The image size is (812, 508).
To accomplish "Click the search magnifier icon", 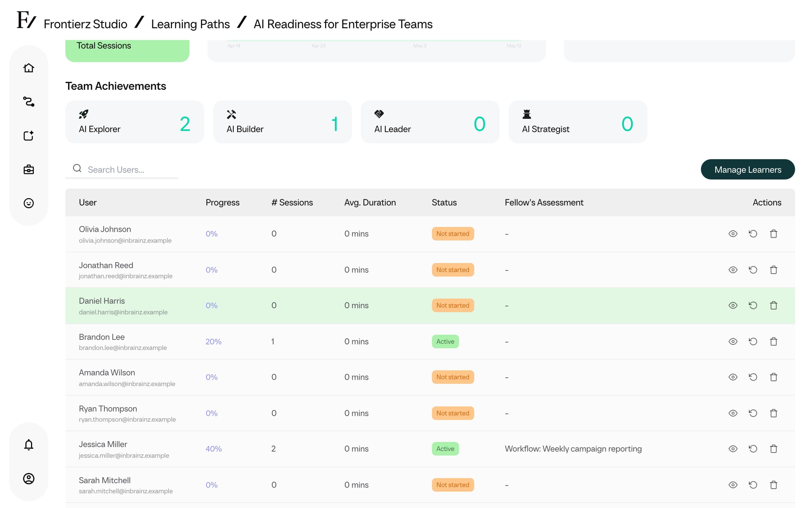I will click(77, 168).
